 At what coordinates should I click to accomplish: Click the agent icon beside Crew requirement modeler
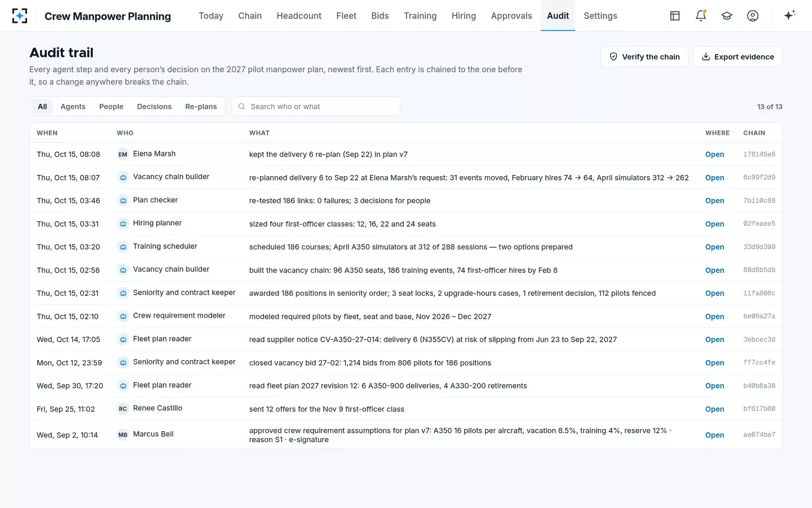click(x=123, y=316)
